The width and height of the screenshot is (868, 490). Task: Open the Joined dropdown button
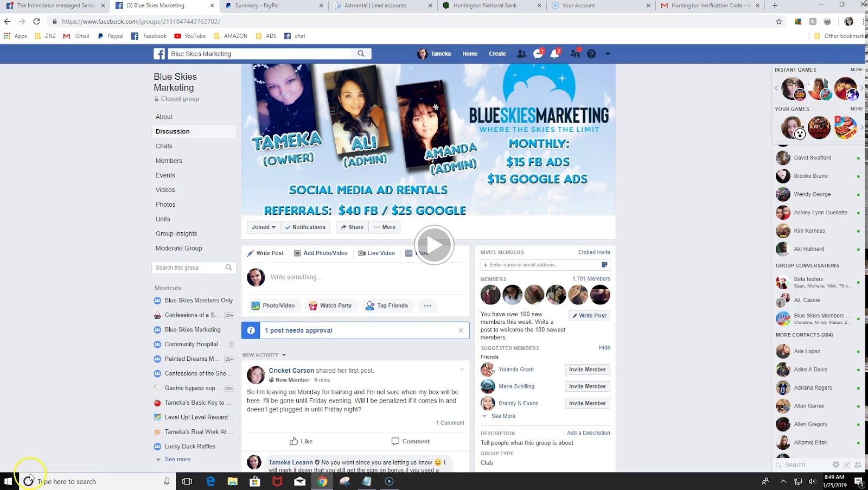264,227
